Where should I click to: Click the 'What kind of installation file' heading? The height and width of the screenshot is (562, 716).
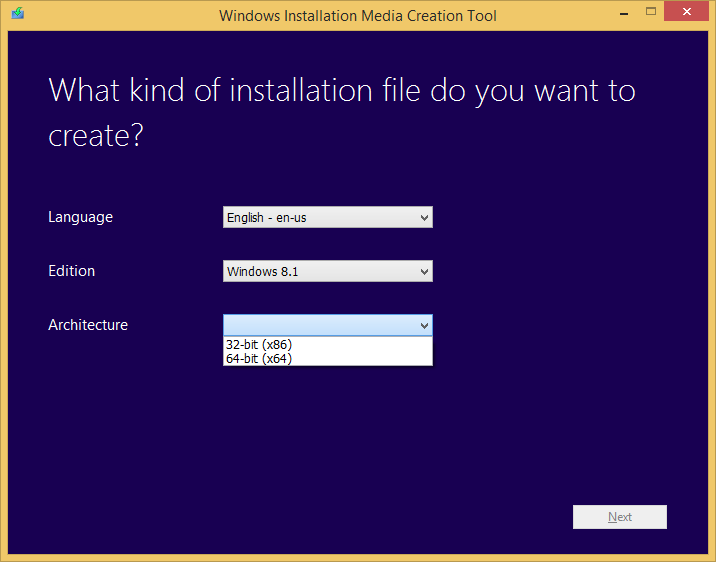(x=341, y=111)
